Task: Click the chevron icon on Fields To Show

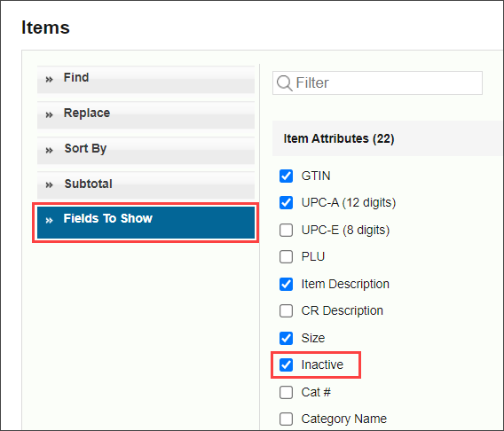Action: point(49,220)
